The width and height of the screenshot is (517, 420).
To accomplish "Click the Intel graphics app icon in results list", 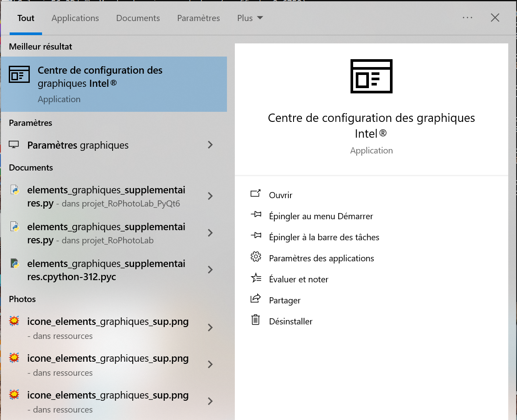I will pos(19,74).
